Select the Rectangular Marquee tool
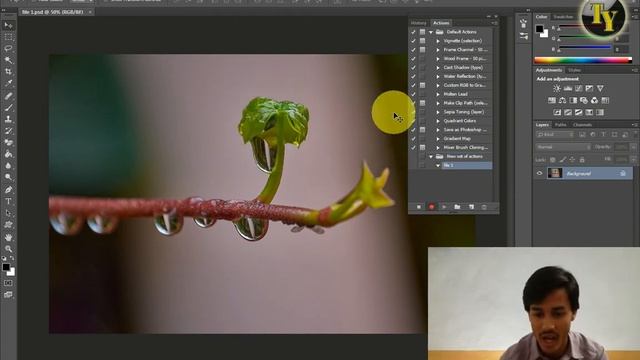Viewport: 640px width, 360px height. click(8, 37)
